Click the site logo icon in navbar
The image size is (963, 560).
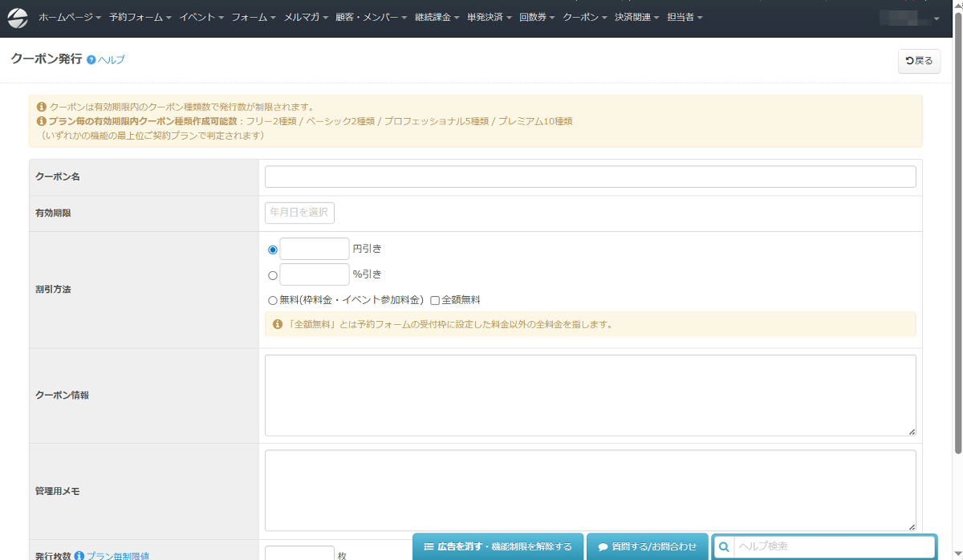pos(18,18)
